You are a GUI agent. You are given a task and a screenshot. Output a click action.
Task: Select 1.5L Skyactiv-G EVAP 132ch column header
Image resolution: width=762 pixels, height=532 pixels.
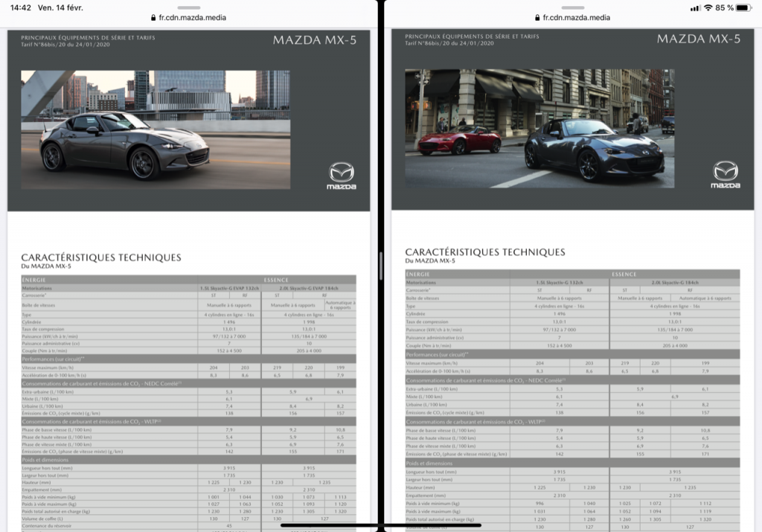pos(229,288)
